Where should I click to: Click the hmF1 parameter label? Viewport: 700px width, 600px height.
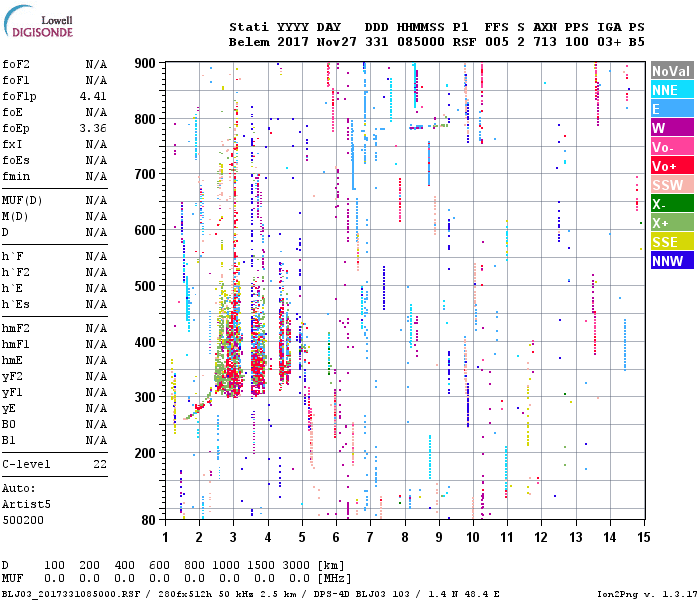[x=16, y=345]
